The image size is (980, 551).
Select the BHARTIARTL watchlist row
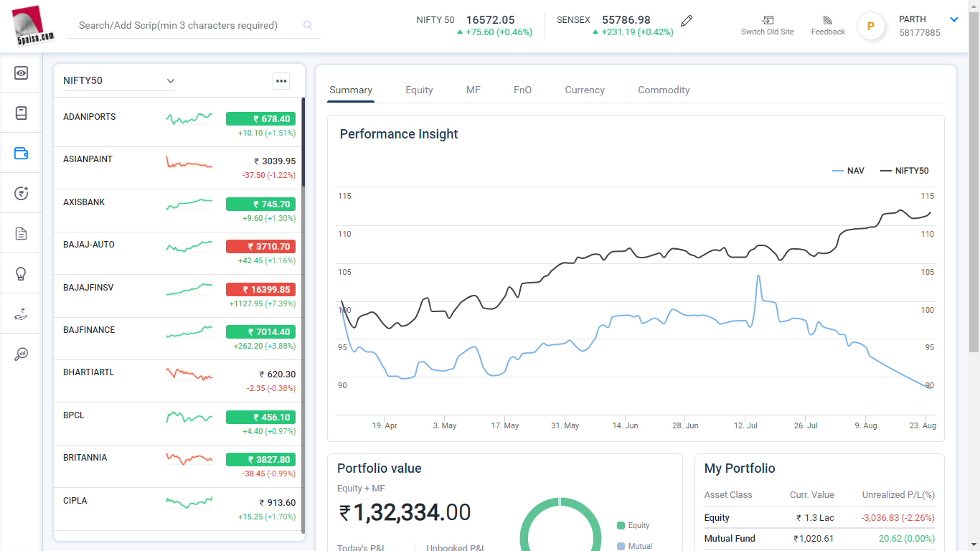pos(179,381)
